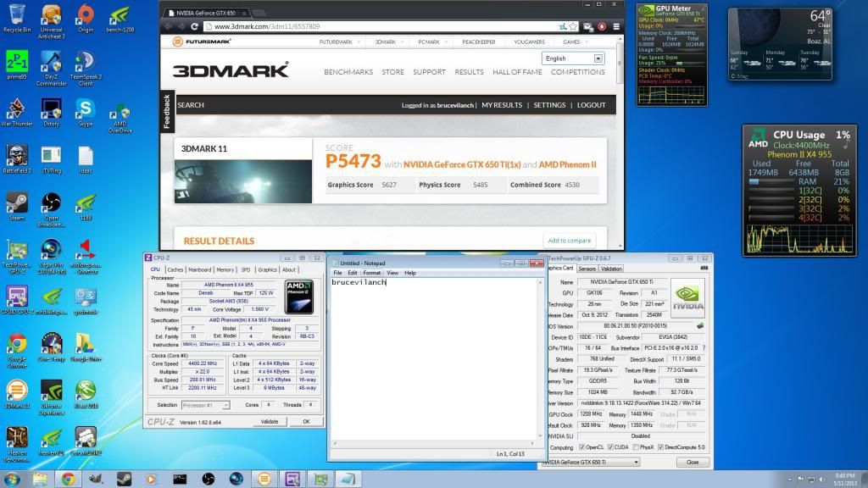Open GPU-Z screenshot camera icon
The height and width of the screenshot is (488, 868).
tap(704, 268)
